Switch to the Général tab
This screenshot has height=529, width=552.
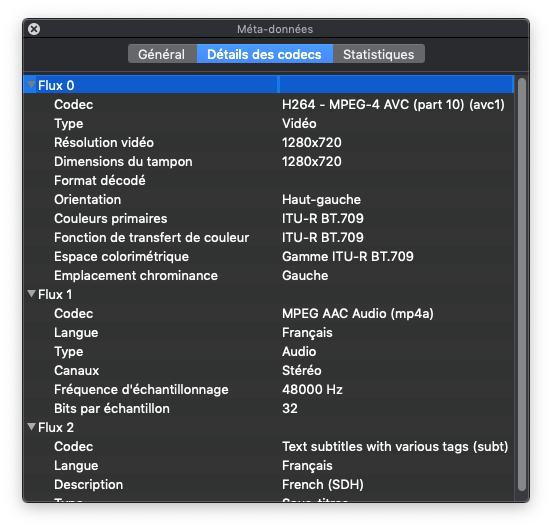(162, 54)
